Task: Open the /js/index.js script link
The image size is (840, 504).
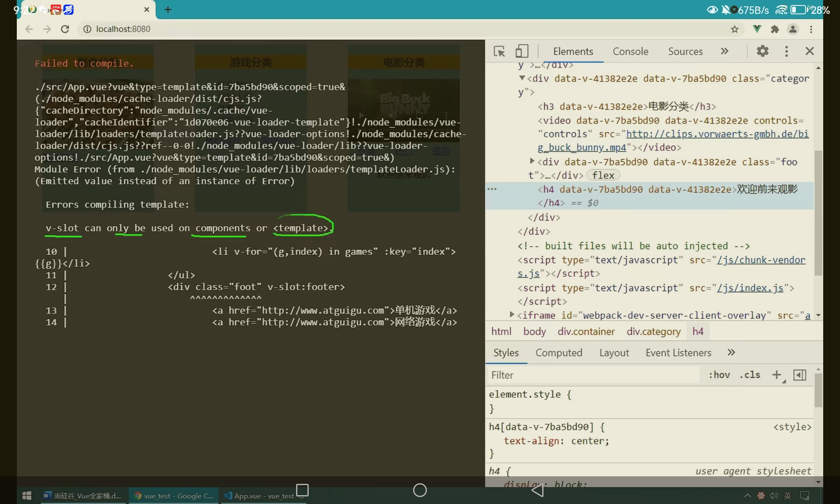Action: [750, 288]
